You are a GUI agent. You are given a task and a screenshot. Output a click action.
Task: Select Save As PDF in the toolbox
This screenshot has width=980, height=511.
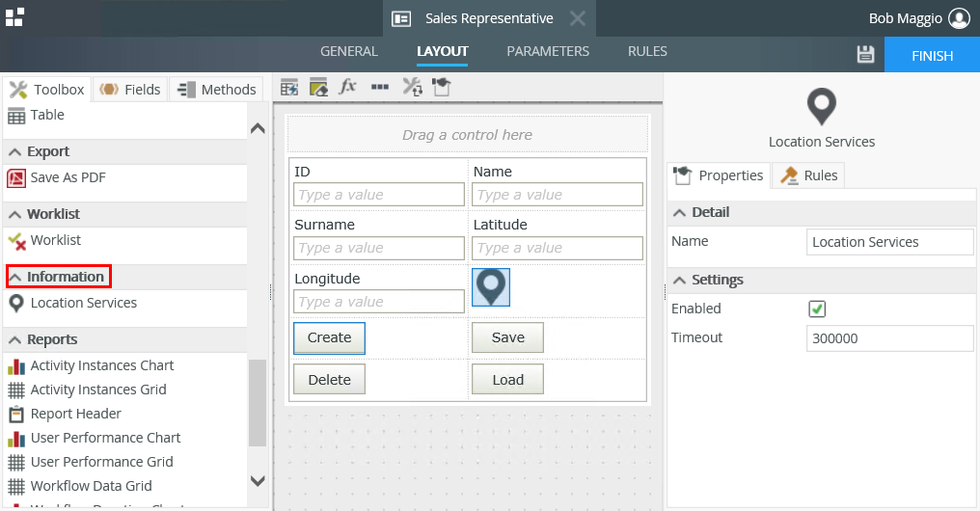click(68, 177)
